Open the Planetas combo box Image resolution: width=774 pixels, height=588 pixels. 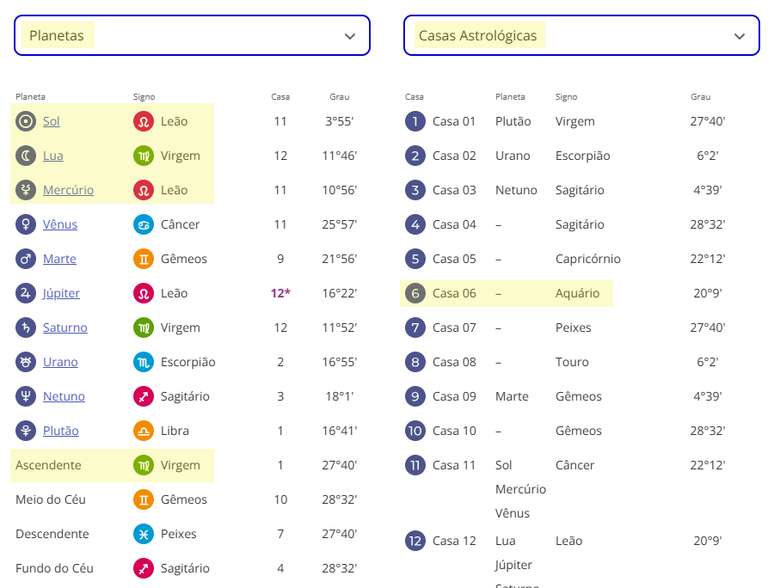point(192,36)
